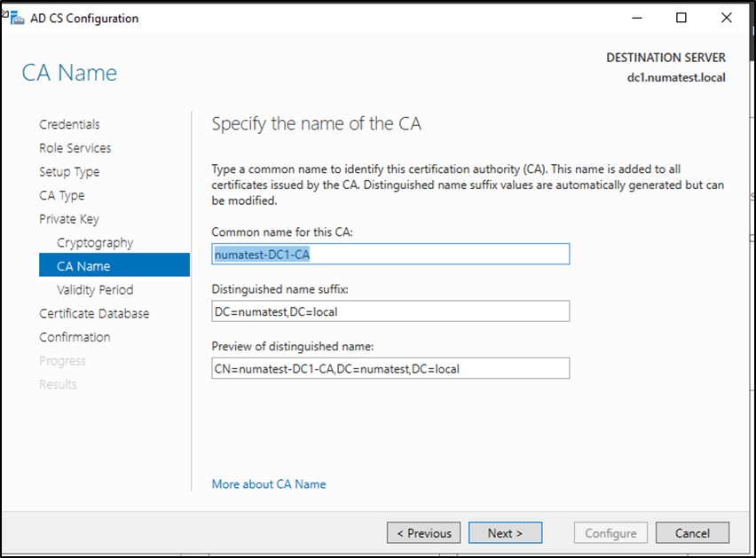Go back with the Previous button
756x558 pixels.
click(x=423, y=533)
